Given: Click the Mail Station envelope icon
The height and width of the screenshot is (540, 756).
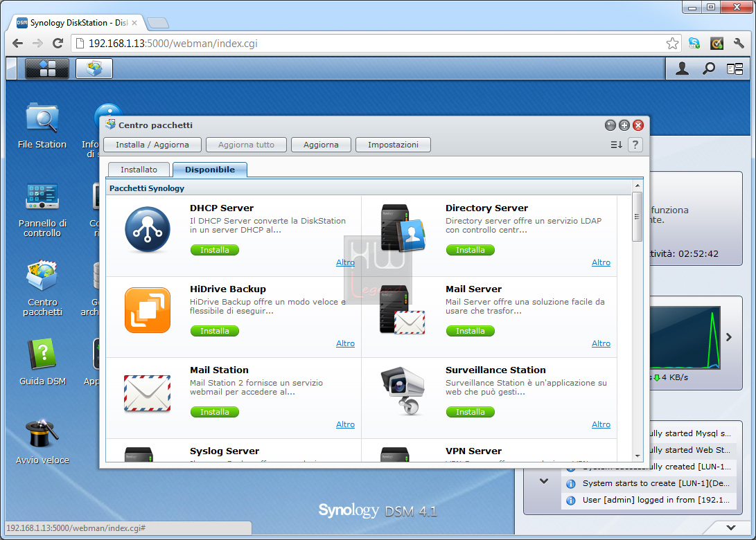Looking at the screenshot, I should pyautogui.click(x=147, y=393).
